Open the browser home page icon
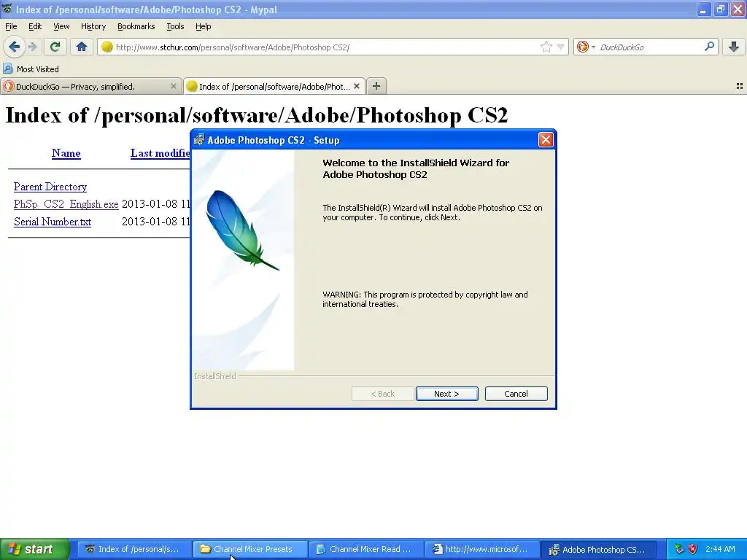Viewport: 747px width, 560px height. pos(82,47)
